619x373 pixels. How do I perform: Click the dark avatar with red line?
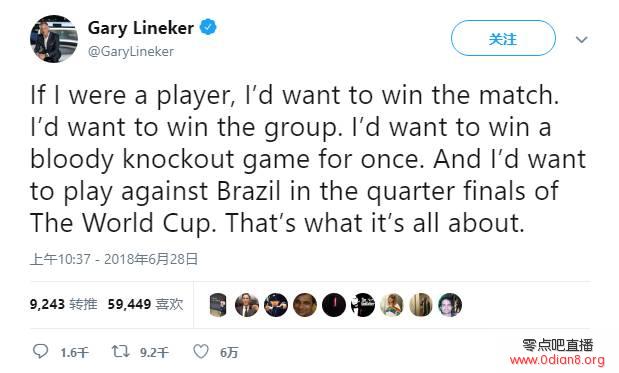(334, 305)
